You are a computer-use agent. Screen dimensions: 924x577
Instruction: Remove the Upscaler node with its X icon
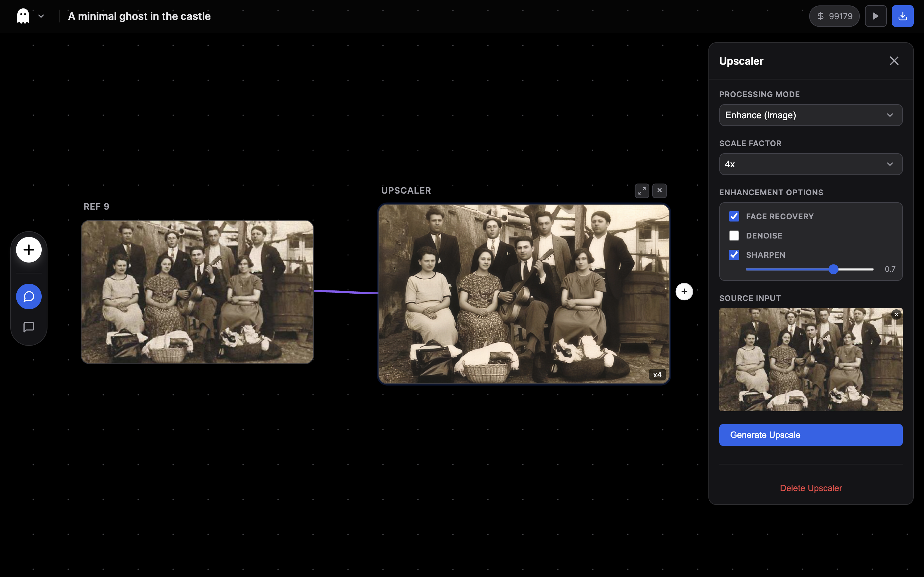click(x=659, y=190)
